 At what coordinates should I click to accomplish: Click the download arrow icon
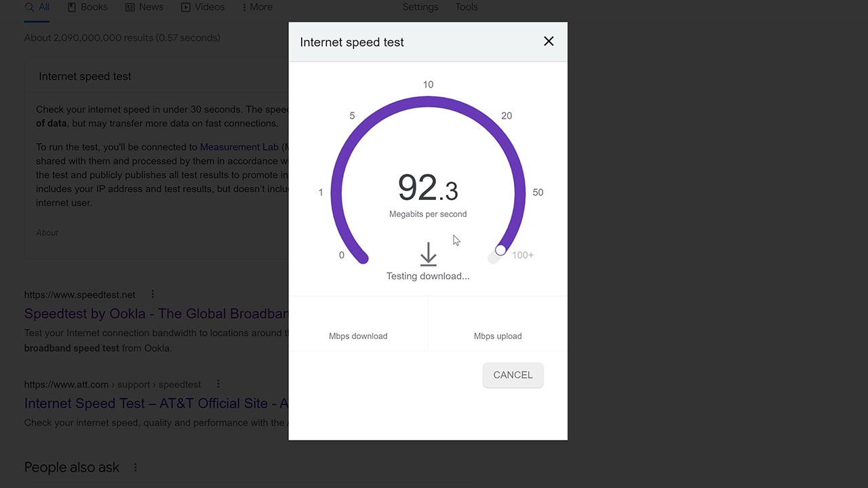click(428, 254)
